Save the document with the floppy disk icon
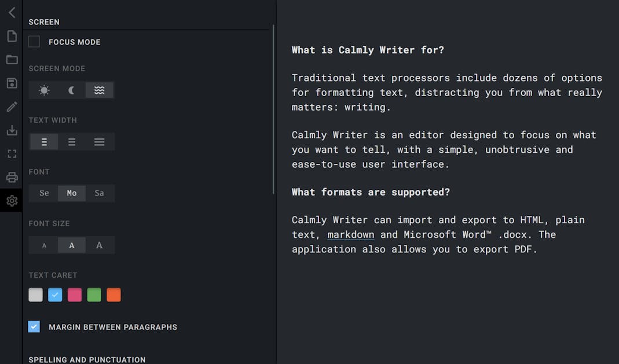Screen dimensions: 619x364 tap(12, 83)
